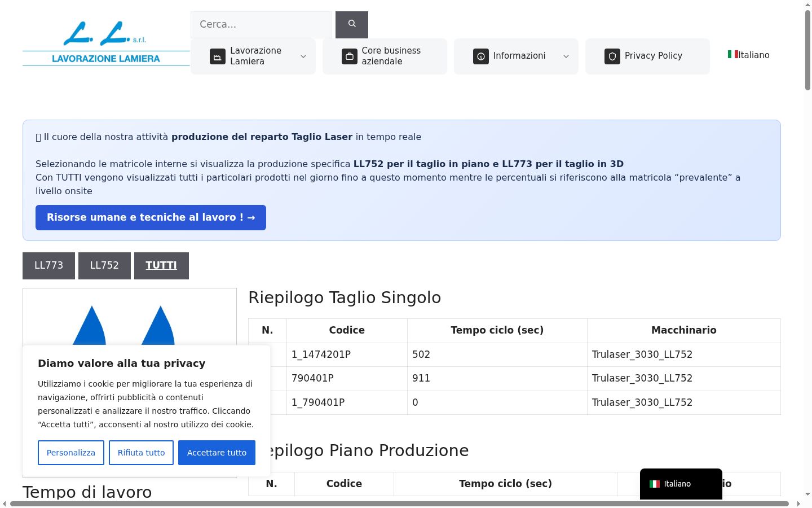Click the Riepilogo Taglio Singolo heading
Screen dimensions: 812x508
(x=345, y=297)
